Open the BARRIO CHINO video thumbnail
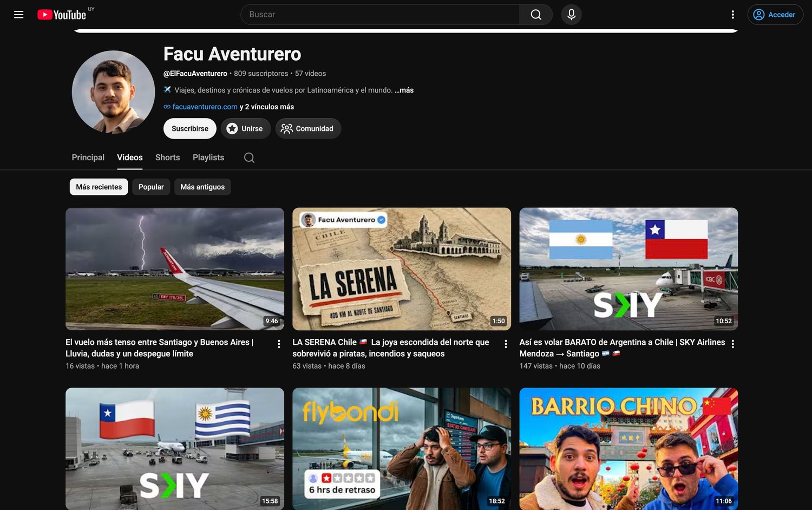Viewport: 812px width, 510px height. click(x=628, y=449)
